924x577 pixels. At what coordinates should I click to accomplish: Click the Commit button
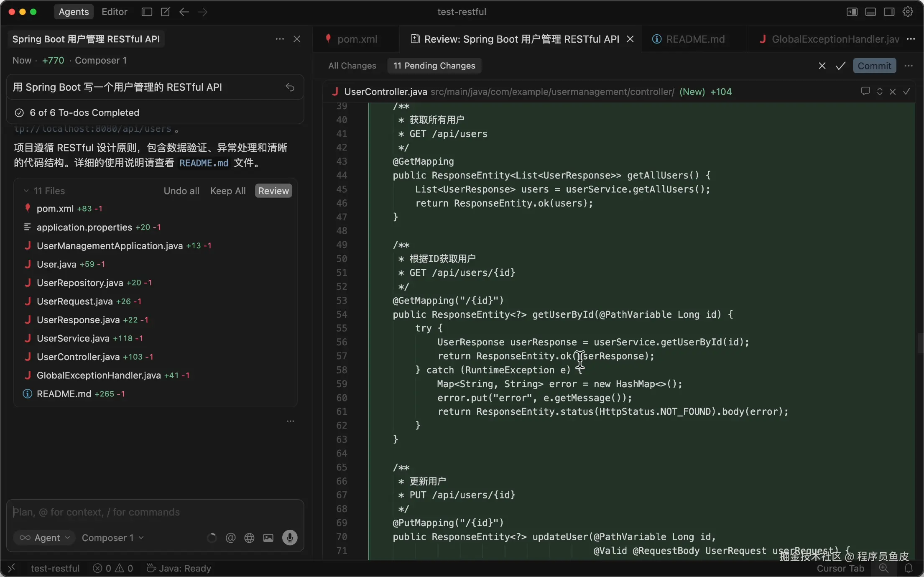point(874,66)
